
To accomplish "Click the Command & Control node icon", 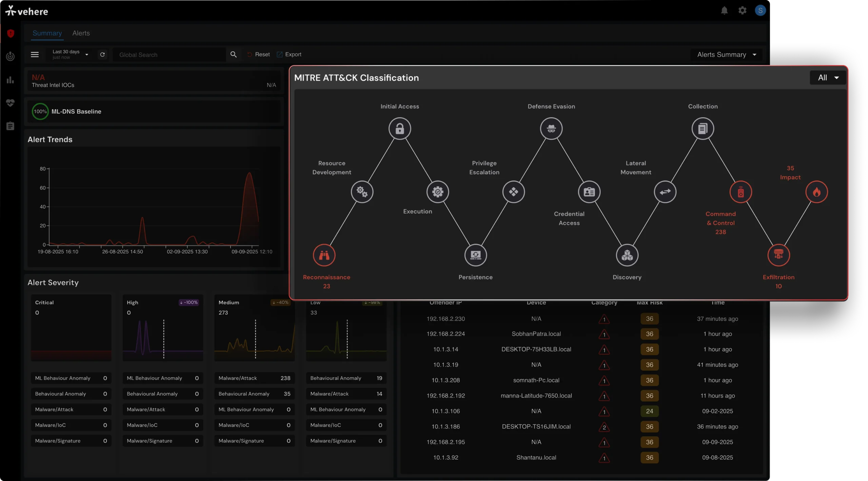I will tap(741, 192).
